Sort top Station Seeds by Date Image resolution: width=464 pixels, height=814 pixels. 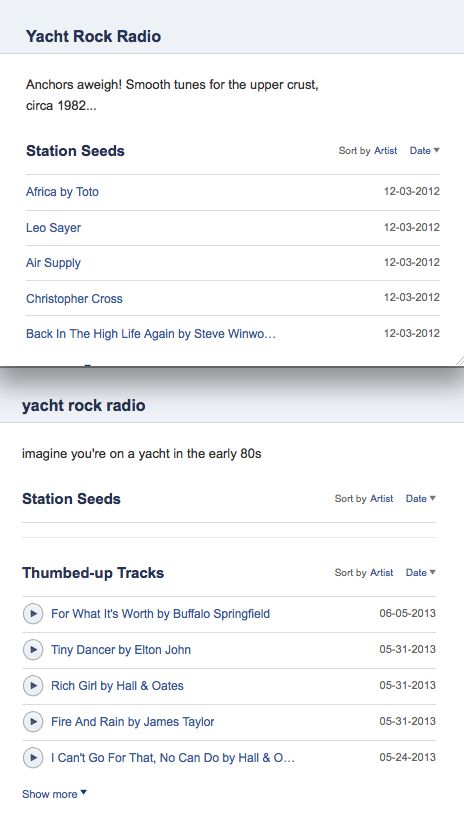coord(425,151)
